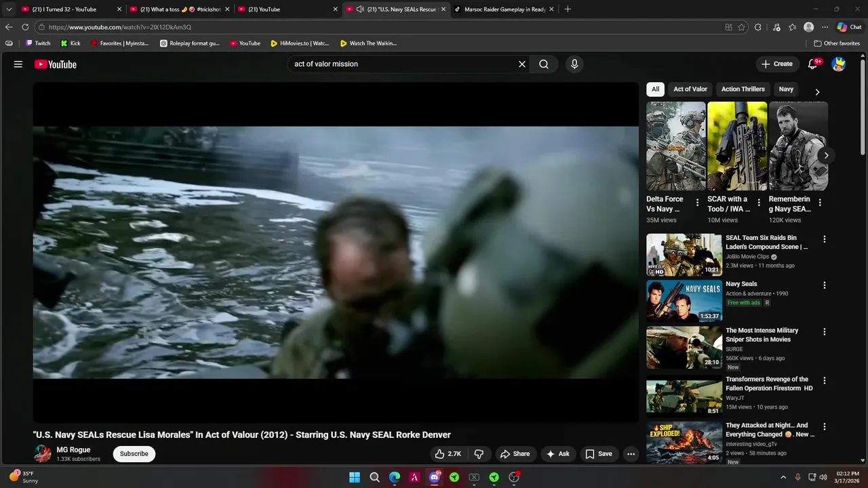
Task: Switch to 'What a toss #trickshot' tab
Action: point(178,9)
